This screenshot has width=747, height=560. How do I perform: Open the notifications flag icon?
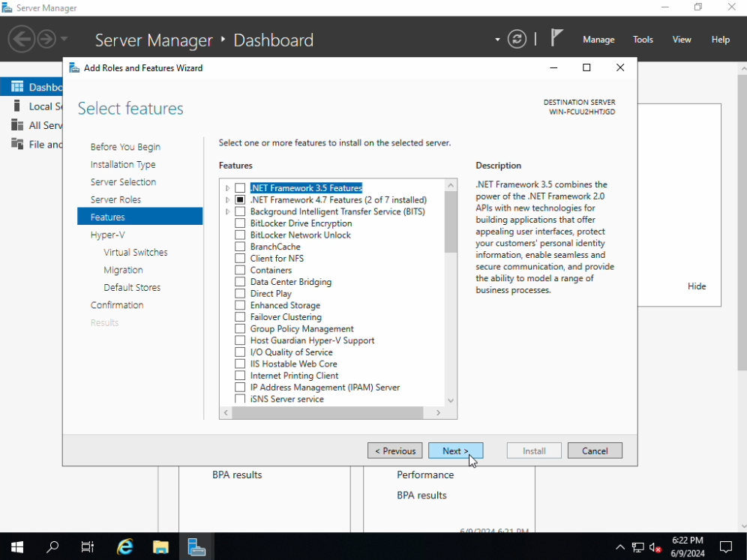coord(556,38)
